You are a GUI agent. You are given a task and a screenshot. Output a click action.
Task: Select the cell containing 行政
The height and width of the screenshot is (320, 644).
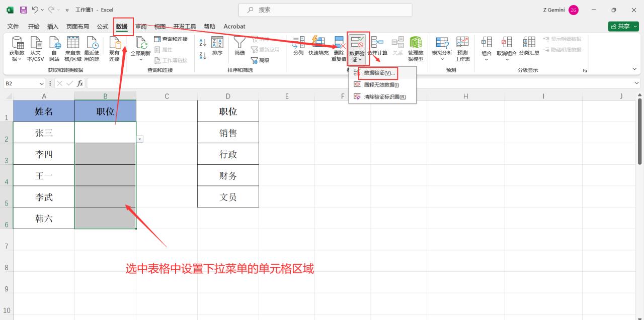(x=228, y=154)
